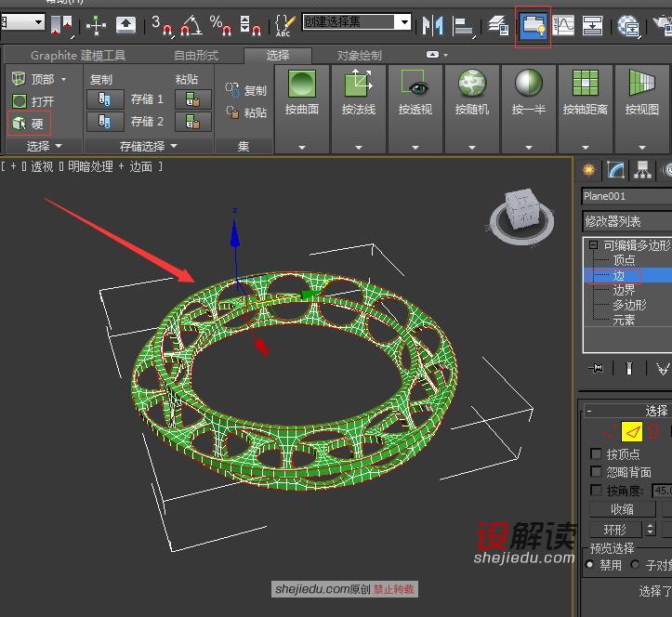Select the Edge sub-object yellow icon
Image resolution: width=672 pixels, height=617 pixels.
632,431
